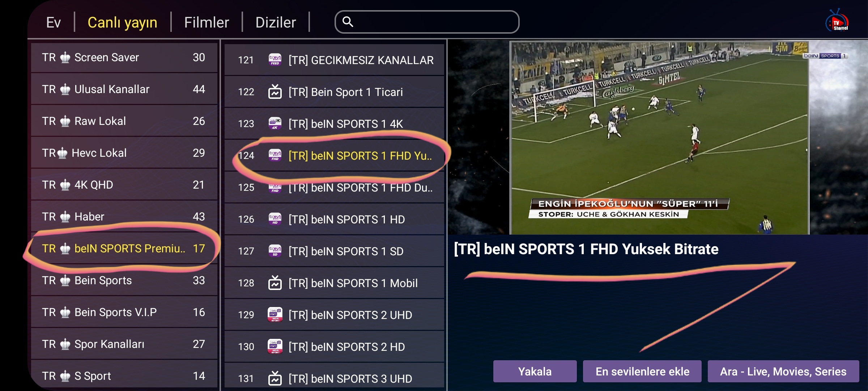Open the TR Spor Kanalları category
This screenshot has height=391, width=868.
point(124,344)
